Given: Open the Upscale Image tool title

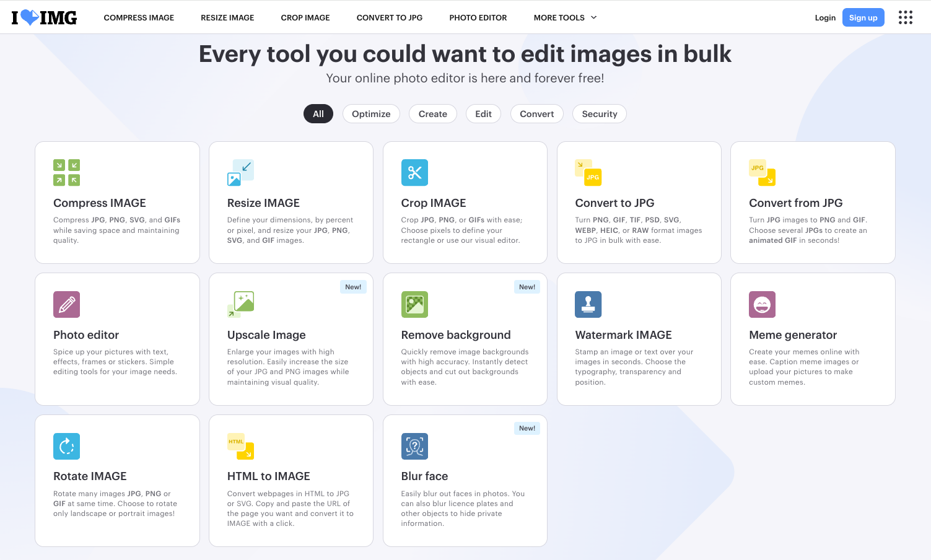Looking at the screenshot, I should [x=266, y=335].
